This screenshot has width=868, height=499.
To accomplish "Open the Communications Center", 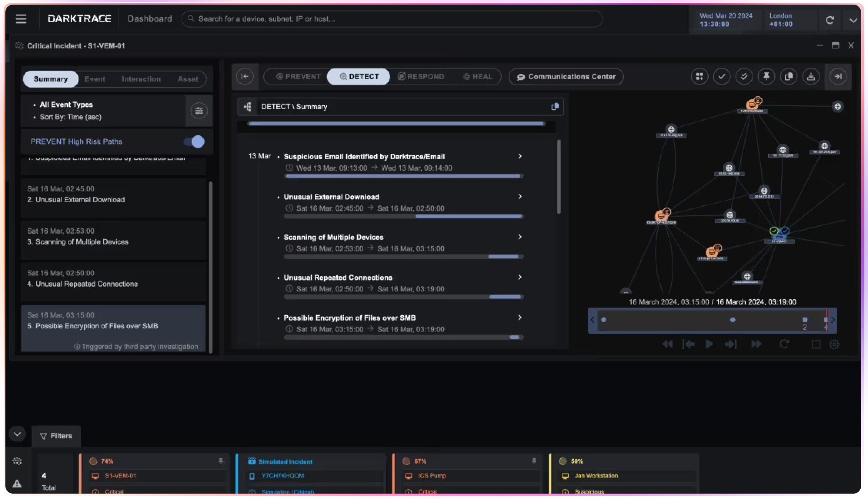I will tap(566, 77).
